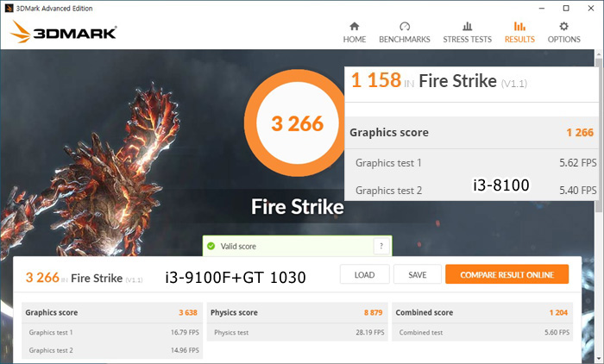Open the Options tab

(564, 33)
